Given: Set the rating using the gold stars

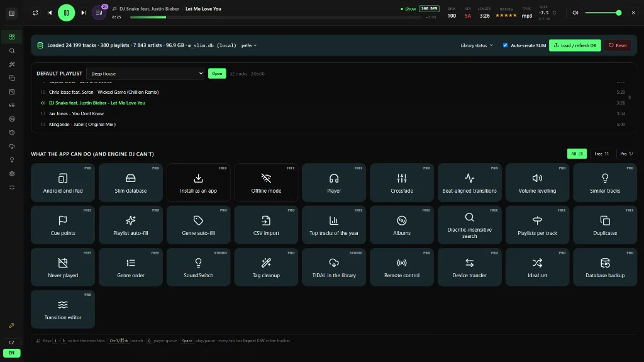Looking at the screenshot, I should tap(506, 16).
